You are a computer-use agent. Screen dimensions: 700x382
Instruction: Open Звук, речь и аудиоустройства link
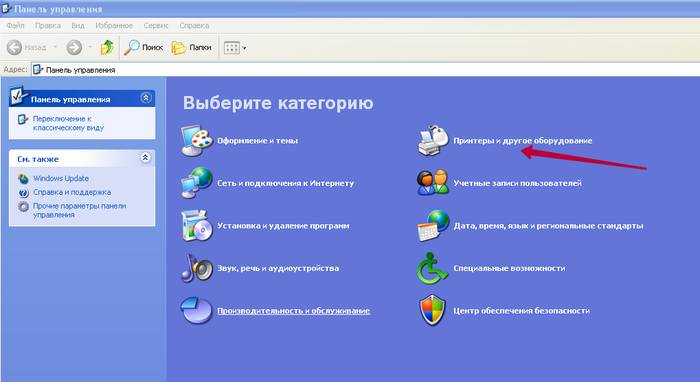click(x=278, y=268)
